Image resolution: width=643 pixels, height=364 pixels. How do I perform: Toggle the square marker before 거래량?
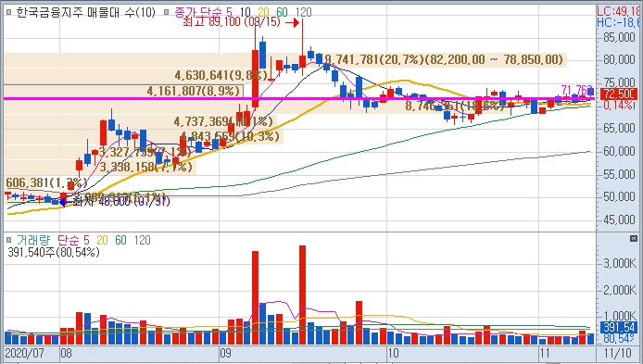(x=8, y=240)
